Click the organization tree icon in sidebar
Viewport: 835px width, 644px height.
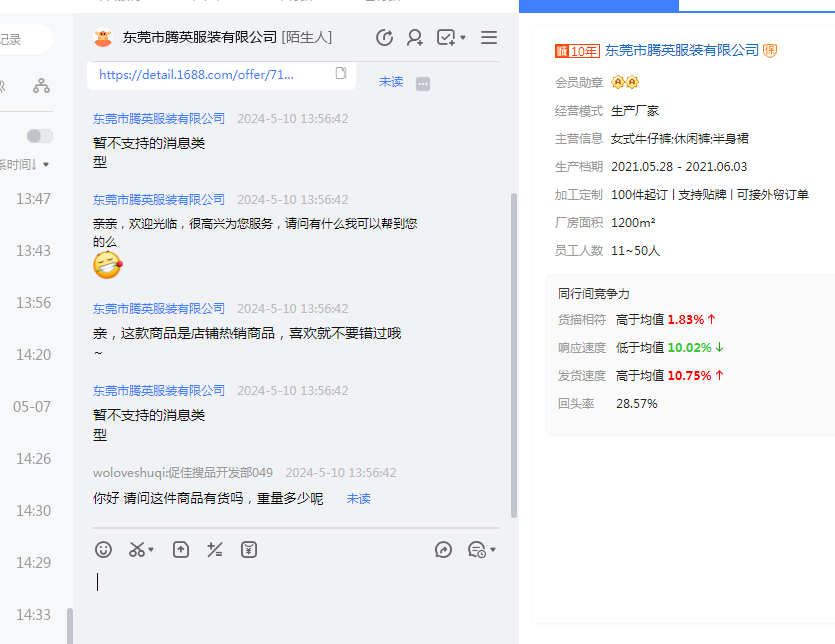coord(41,86)
